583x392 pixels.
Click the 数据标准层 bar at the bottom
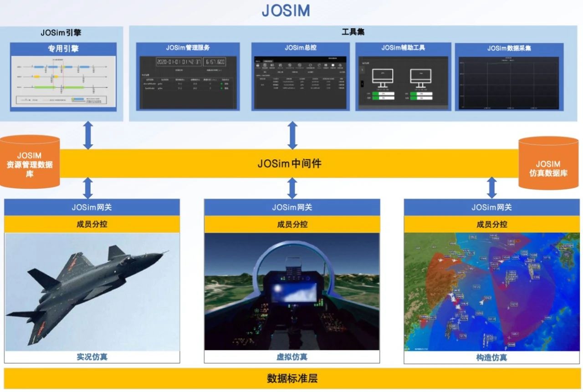(291, 379)
